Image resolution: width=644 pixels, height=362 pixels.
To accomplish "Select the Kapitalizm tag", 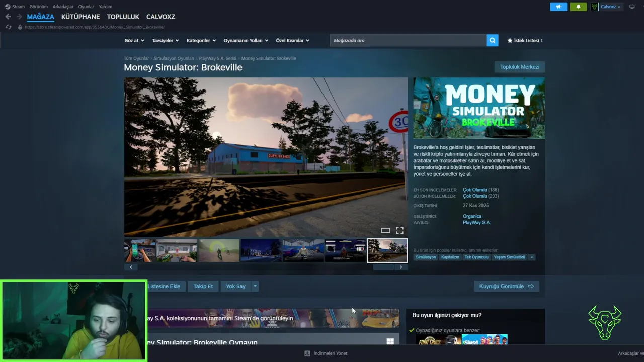I will click(450, 257).
